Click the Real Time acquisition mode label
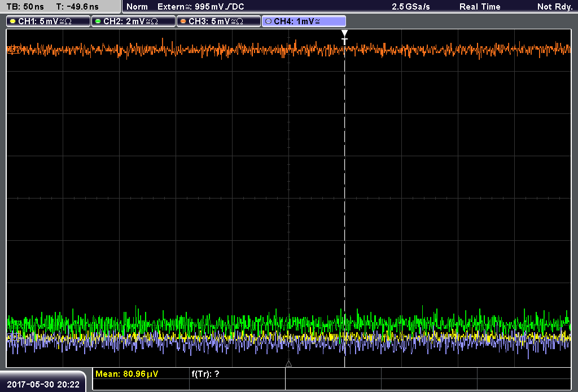This screenshot has width=578, height=392. 480,7
